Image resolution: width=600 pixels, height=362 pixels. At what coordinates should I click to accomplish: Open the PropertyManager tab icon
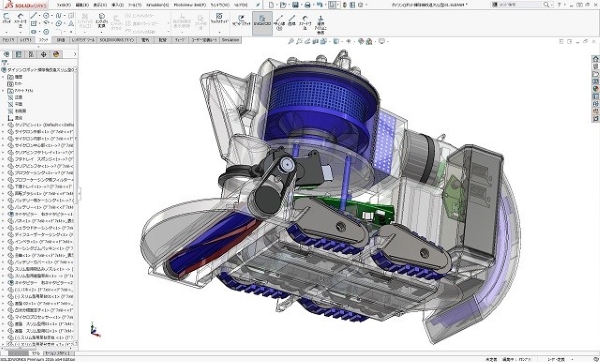pos(19,54)
